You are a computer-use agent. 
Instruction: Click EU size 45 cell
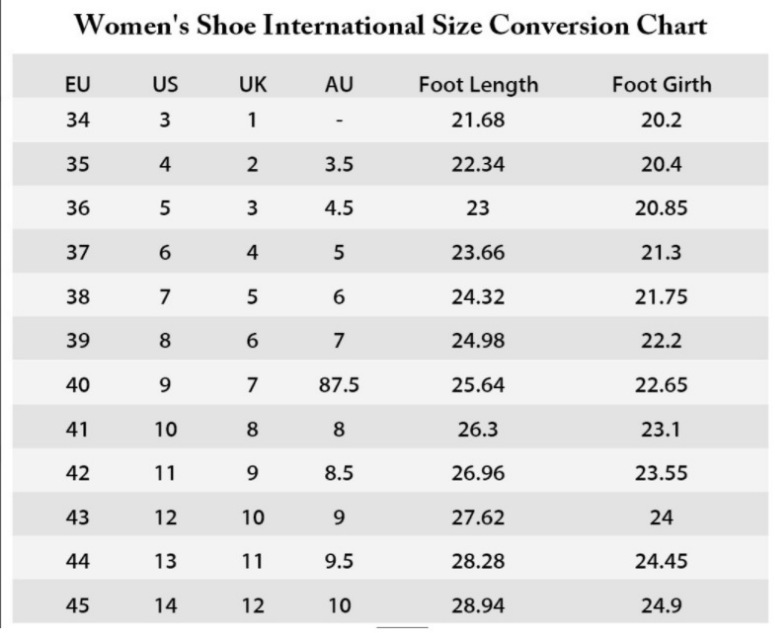coord(77,606)
